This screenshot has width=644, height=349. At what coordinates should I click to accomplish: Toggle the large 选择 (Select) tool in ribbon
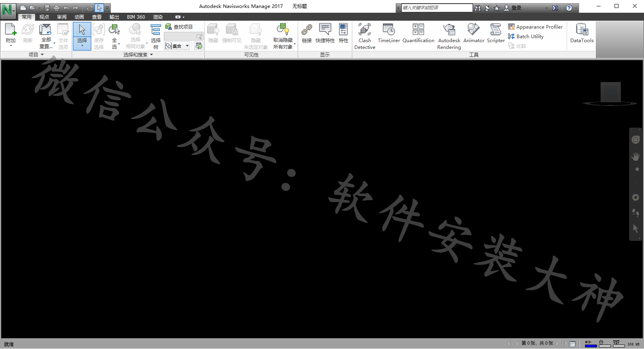click(82, 36)
